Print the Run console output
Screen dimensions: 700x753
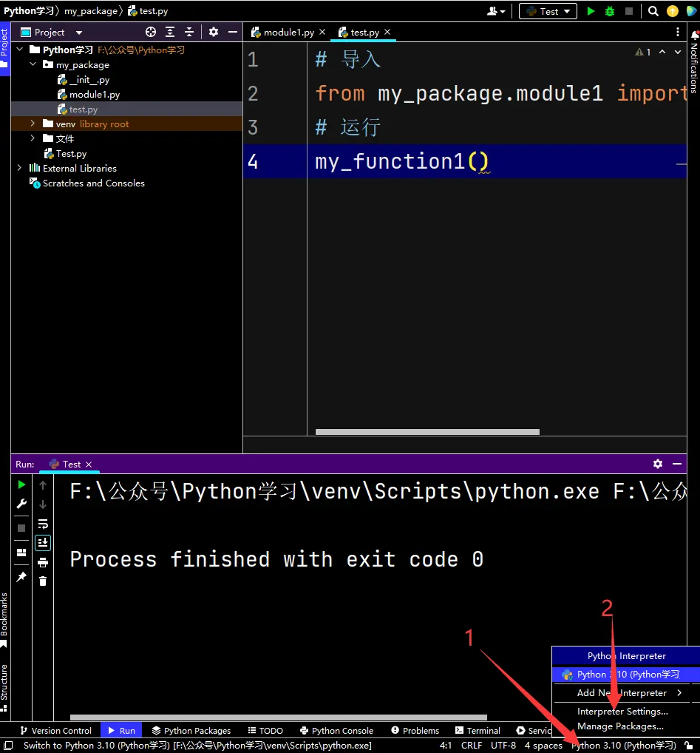pyautogui.click(x=43, y=562)
